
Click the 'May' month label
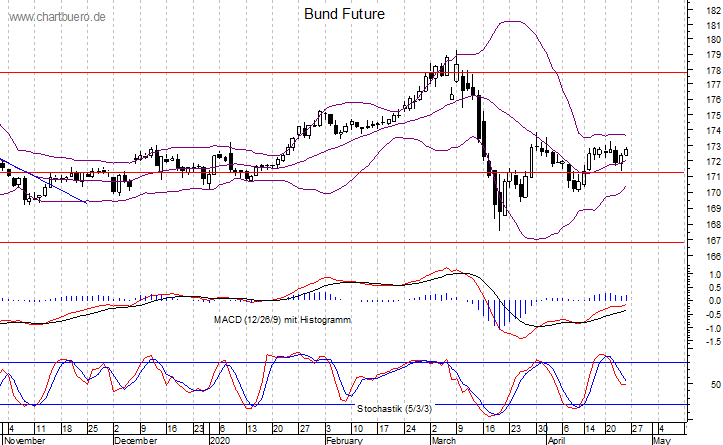(662, 440)
